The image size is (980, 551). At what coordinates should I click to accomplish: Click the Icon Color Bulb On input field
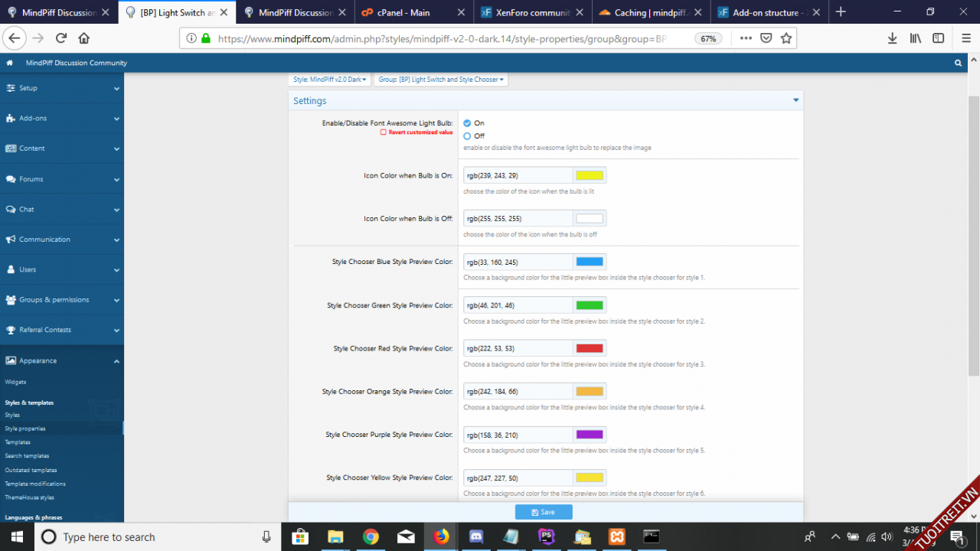[x=518, y=175]
